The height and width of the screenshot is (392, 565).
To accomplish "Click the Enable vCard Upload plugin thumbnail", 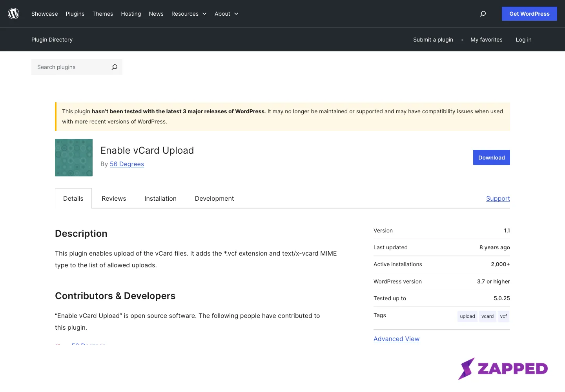I will [74, 158].
